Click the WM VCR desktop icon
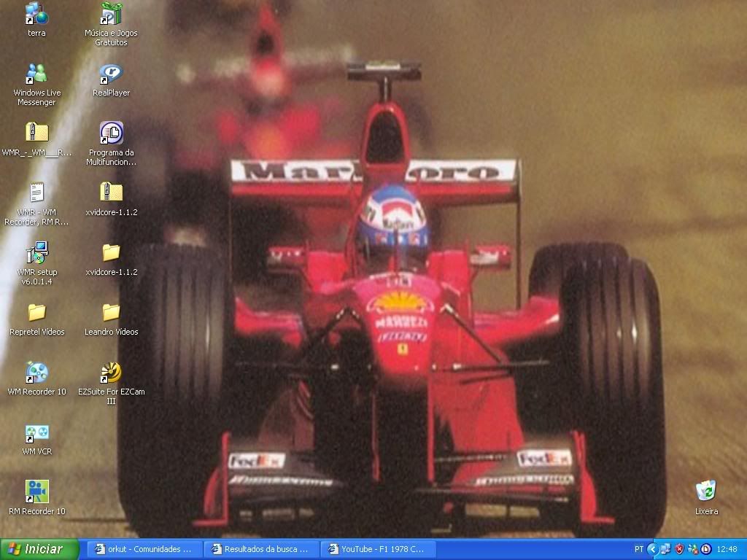This screenshot has height=560, width=747. [36, 432]
